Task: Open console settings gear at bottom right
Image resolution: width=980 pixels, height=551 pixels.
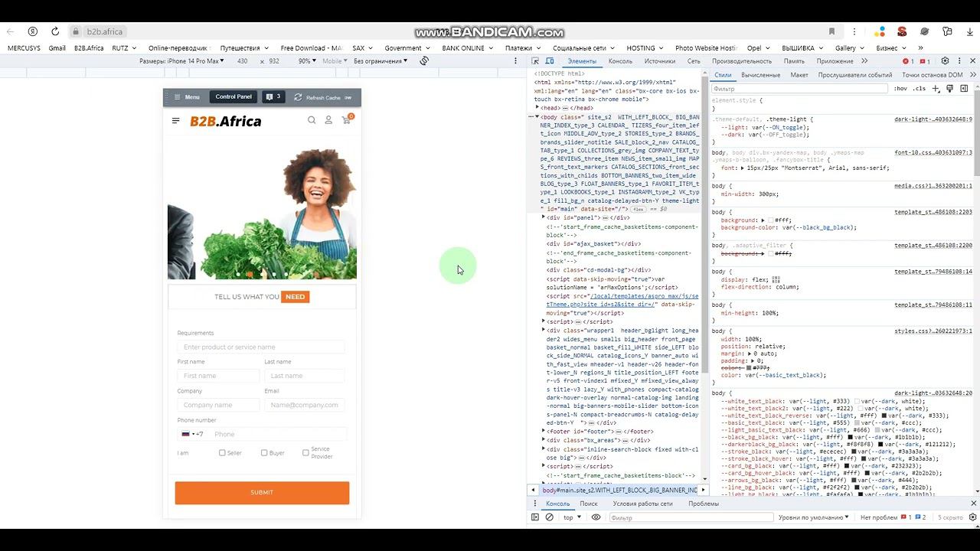Action: (x=972, y=517)
